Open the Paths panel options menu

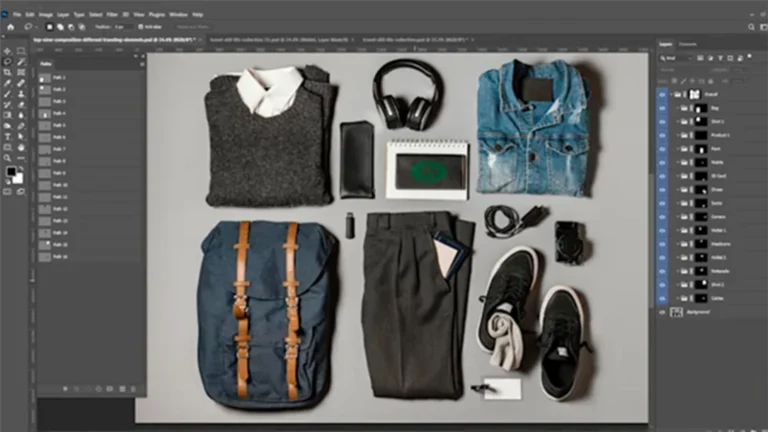click(142, 64)
